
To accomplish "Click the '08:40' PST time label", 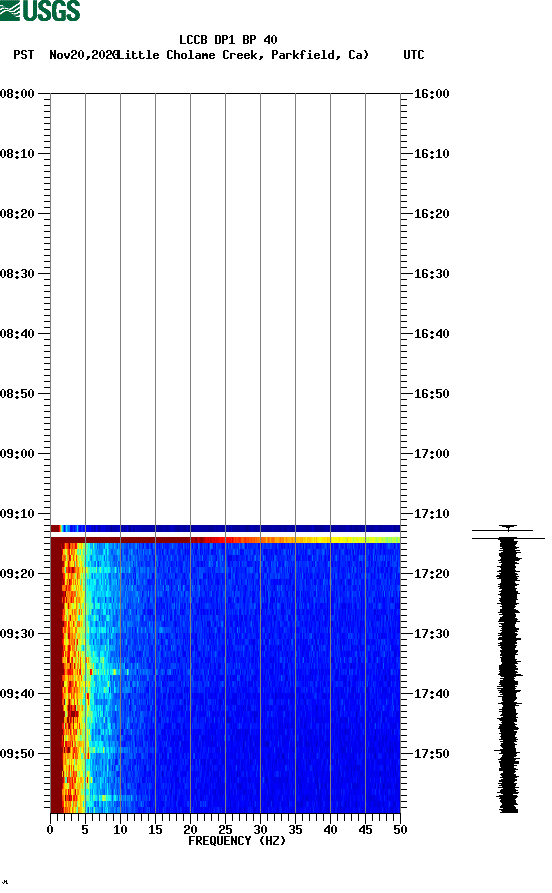I will [x=18, y=334].
